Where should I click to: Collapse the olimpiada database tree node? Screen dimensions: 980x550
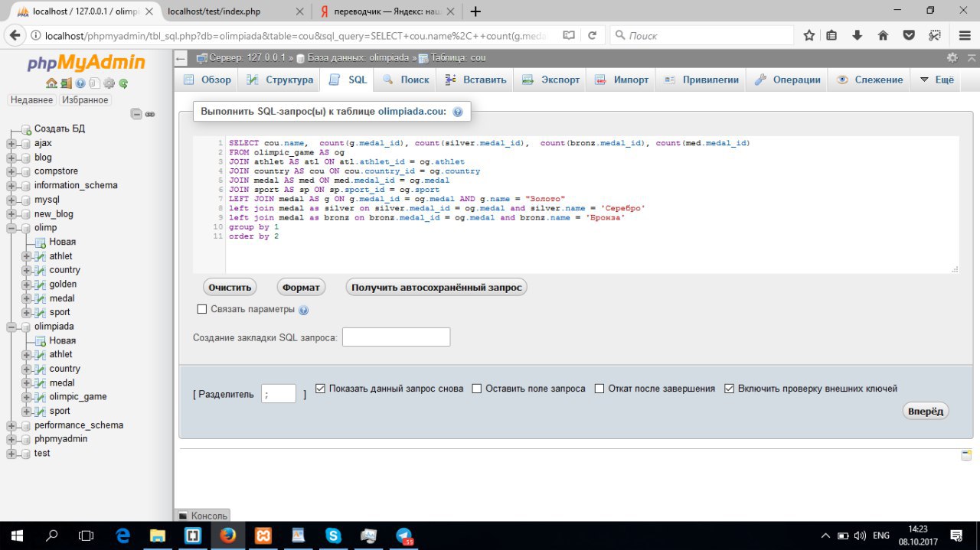click(x=11, y=327)
